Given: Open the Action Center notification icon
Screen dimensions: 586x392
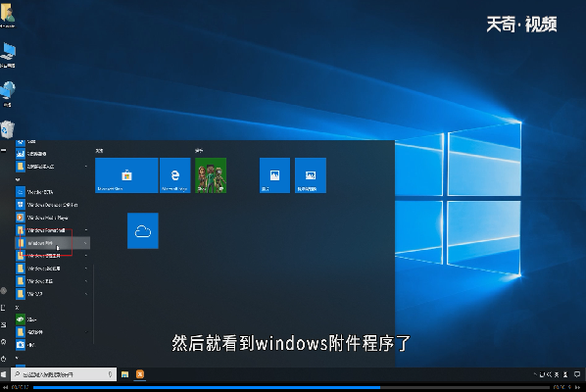Looking at the screenshot, I should coord(577,374).
